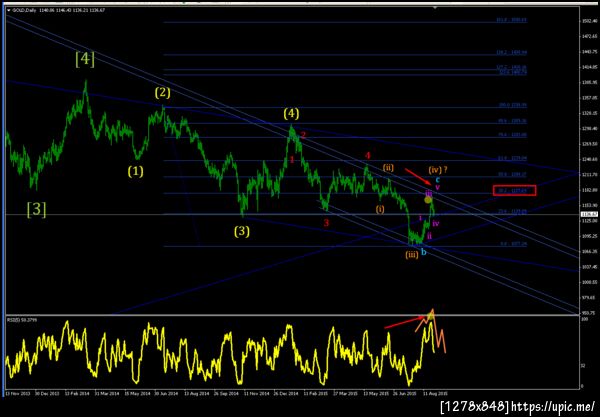Select the orange (iii) wave label
Screen dimensions: 600x417
point(412,254)
